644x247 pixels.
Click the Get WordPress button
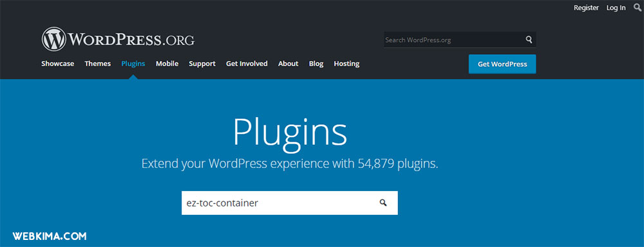pyautogui.click(x=502, y=64)
